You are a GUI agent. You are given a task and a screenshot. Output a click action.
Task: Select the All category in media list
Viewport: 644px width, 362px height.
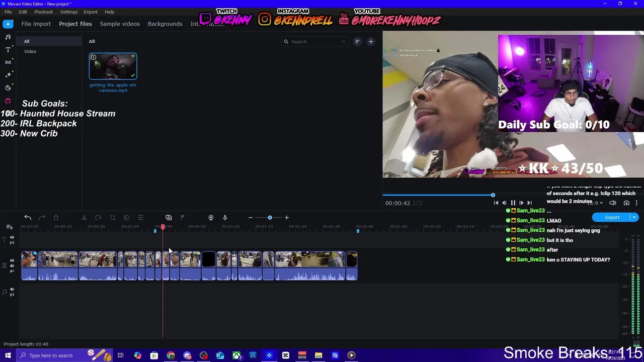(x=49, y=41)
